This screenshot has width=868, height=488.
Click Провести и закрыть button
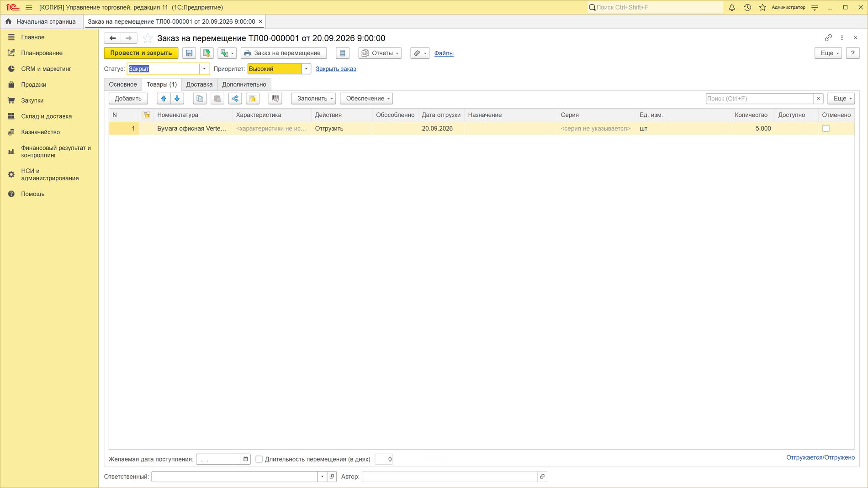[141, 53]
